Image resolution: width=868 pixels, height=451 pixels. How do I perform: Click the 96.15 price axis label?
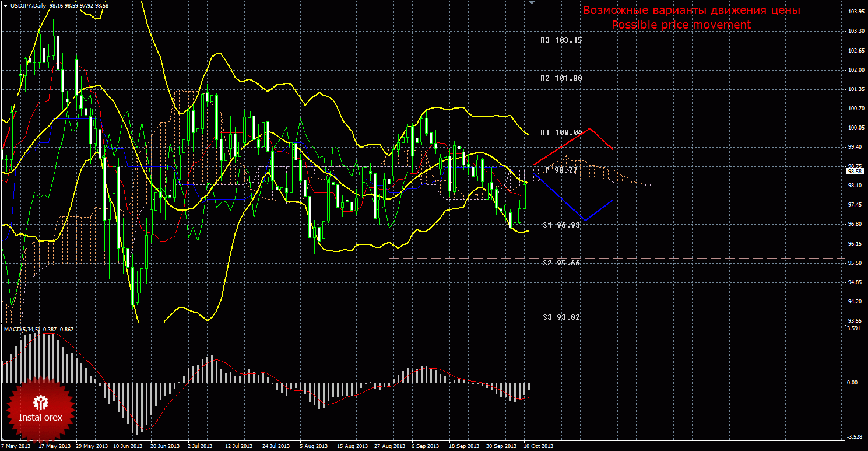click(x=854, y=243)
